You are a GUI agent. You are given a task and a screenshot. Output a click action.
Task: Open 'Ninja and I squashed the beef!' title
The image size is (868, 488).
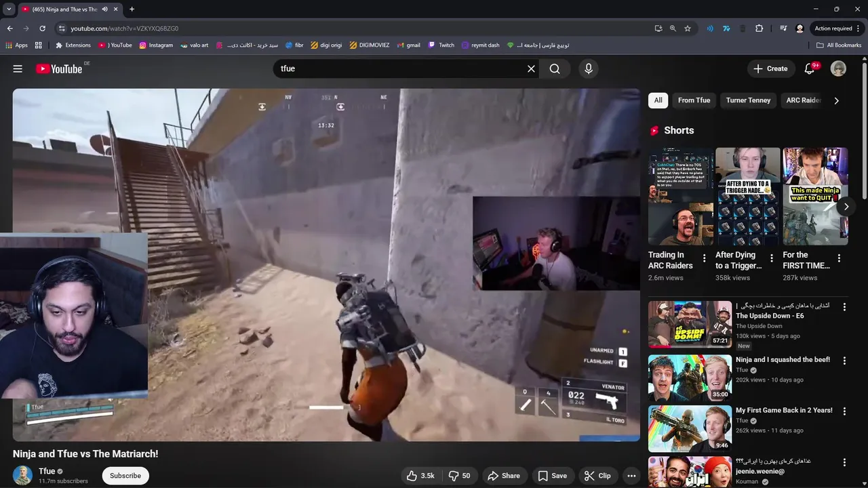tap(783, 360)
